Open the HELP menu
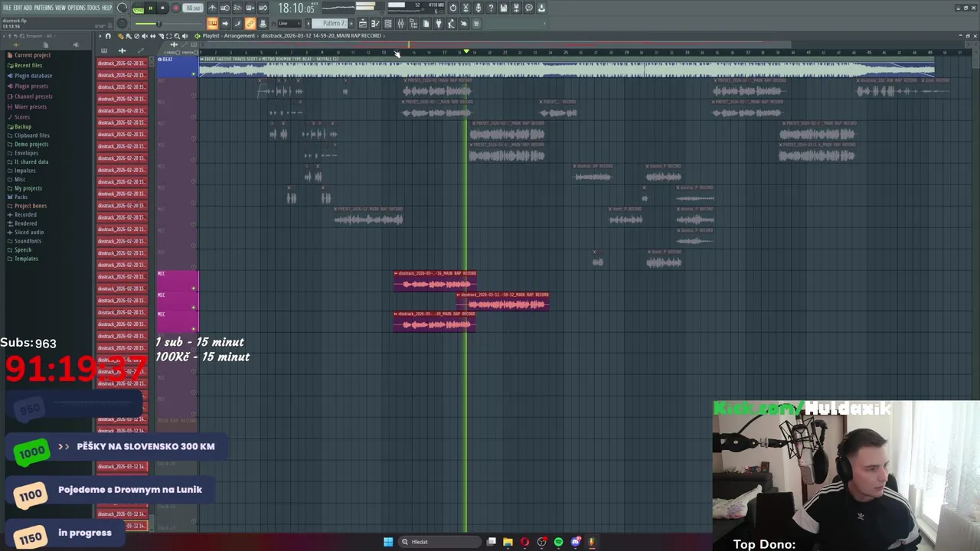 [x=107, y=8]
